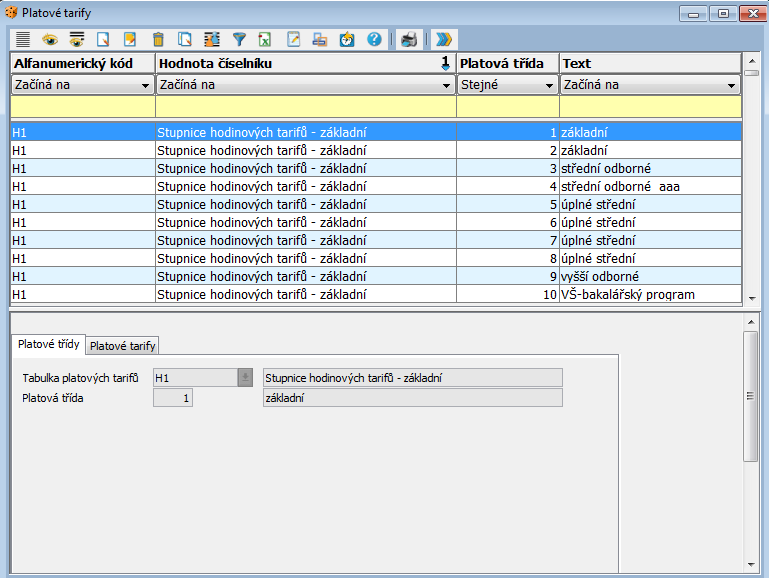Image resolution: width=769 pixels, height=578 pixels.
Task: Click the list view icon in toolbar
Action: pos(23,39)
